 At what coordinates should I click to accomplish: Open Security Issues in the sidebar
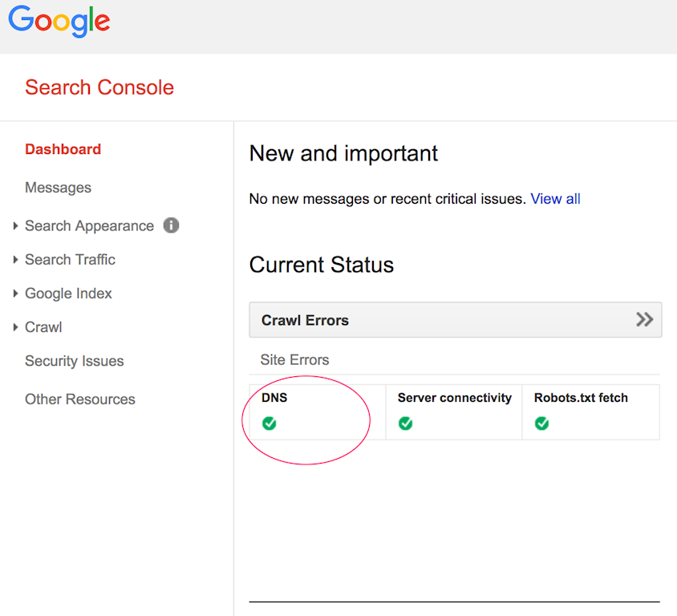(x=74, y=361)
